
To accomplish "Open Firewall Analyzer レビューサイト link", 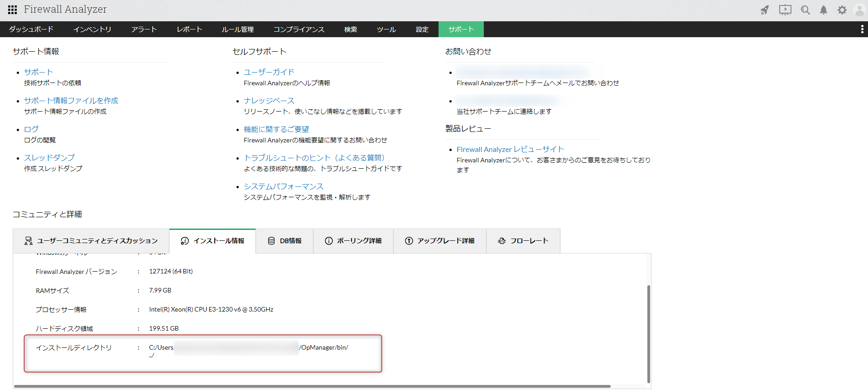I will [510, 149].
